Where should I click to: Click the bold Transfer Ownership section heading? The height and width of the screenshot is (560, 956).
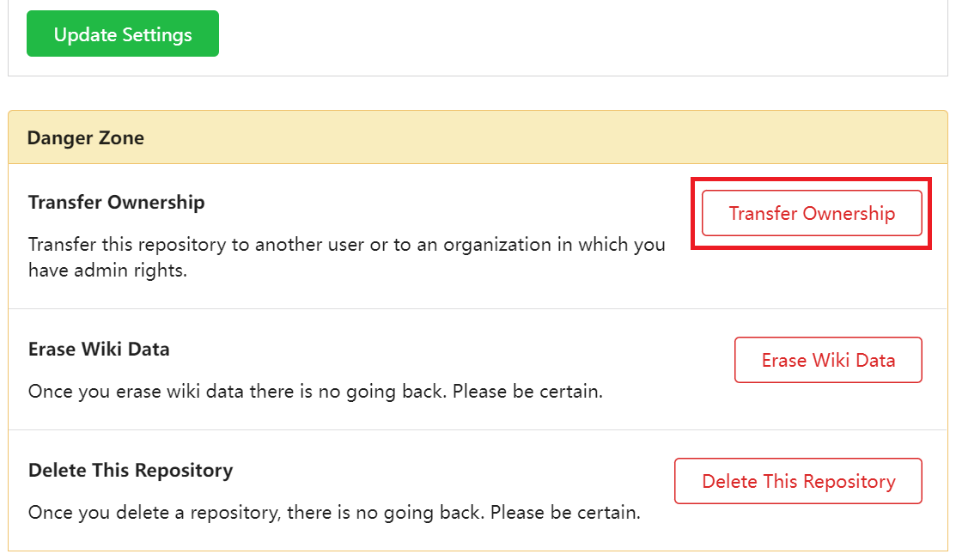coord(117,203)
